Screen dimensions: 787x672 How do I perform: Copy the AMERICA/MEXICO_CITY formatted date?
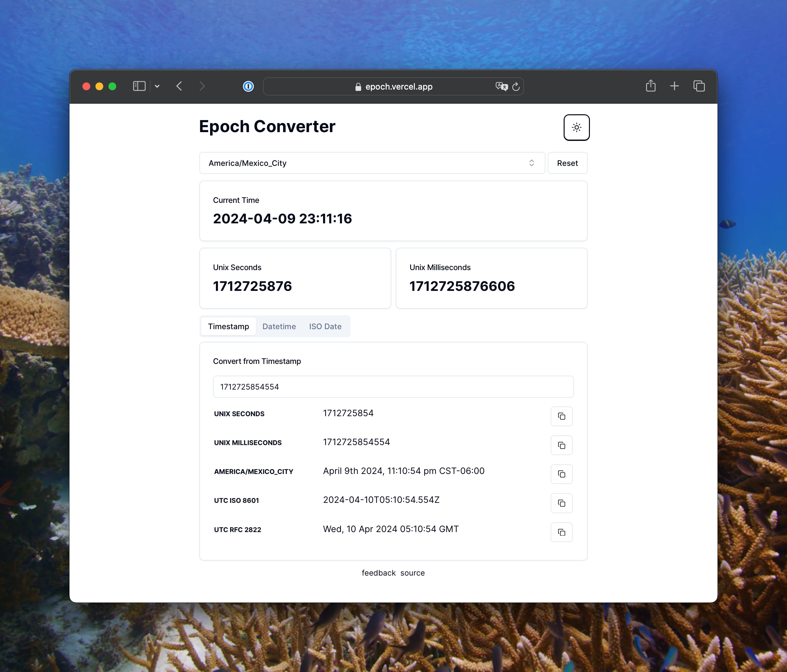561,474
